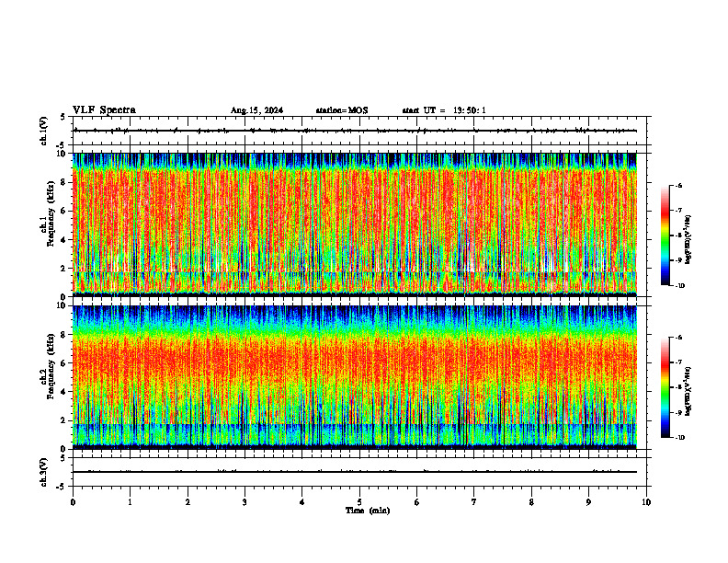
Task: Click the date "Aug.15, 2024" header
Action: point(256,110)
